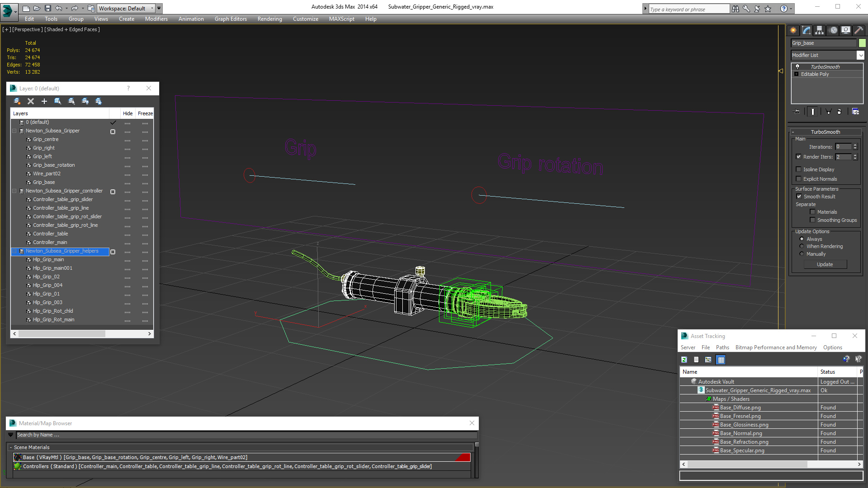The height and width of the screenshot is (488, 868).
Task: Expand the Editable Poly sub-objects
Action: pos(797,74)
